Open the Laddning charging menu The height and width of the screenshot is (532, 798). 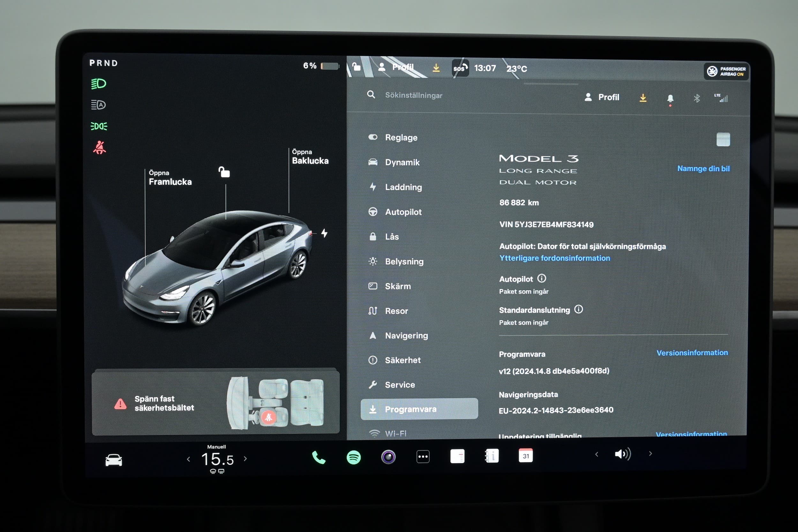(395, 187)
